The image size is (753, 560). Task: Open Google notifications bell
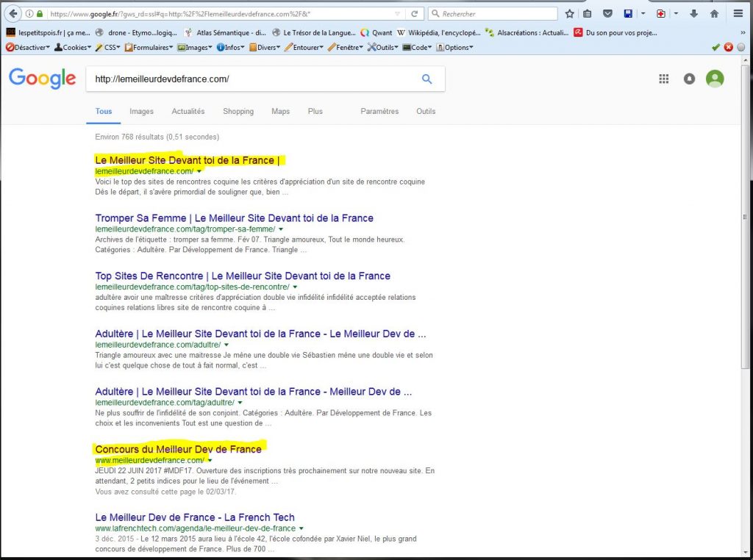pos(689,79)
